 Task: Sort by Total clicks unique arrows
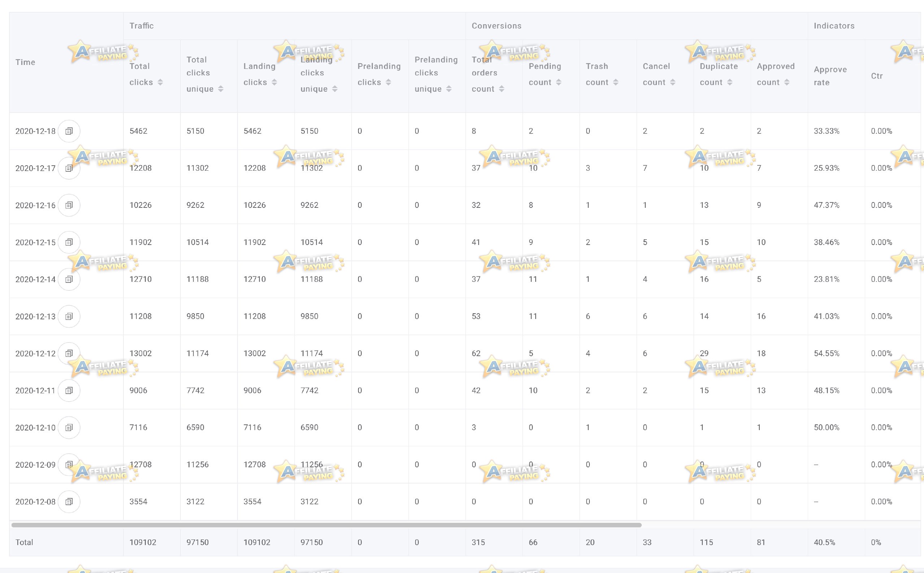(x=221, y=89)
